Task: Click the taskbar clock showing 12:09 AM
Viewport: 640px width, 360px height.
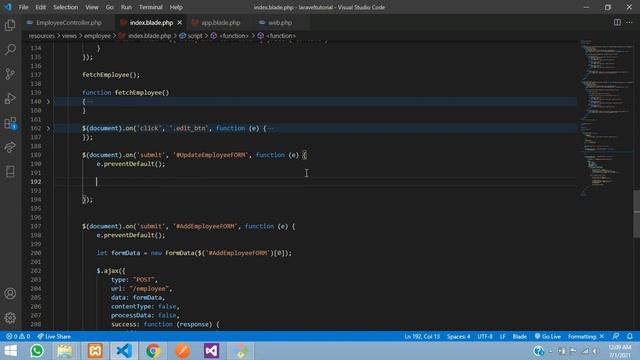Action: pos(620,351)
